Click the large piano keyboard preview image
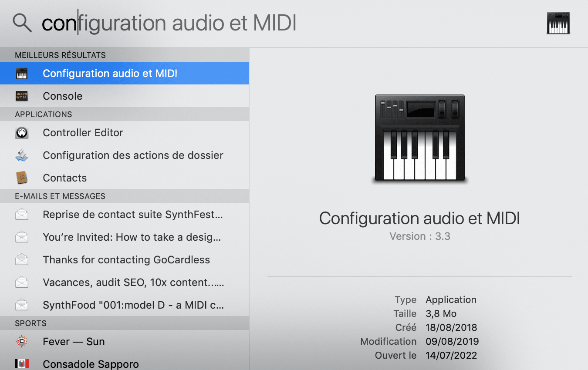 click(420, 139)
